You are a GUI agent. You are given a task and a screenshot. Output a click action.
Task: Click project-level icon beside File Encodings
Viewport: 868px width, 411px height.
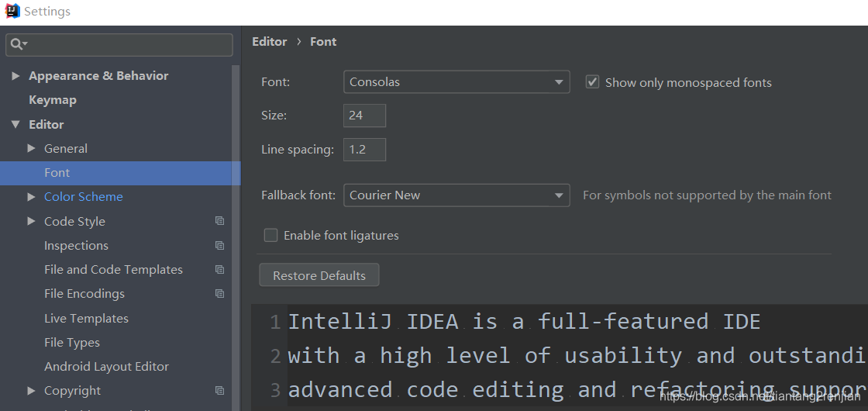(220, 294)
